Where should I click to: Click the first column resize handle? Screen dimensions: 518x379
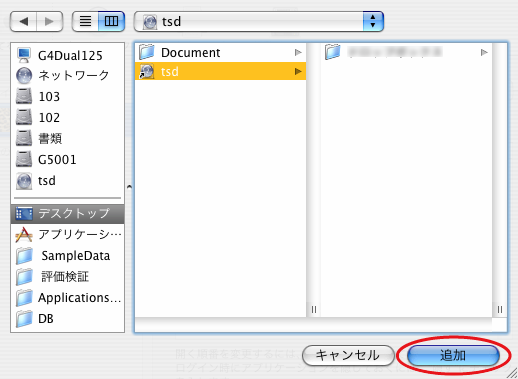(x=314, y=309)
